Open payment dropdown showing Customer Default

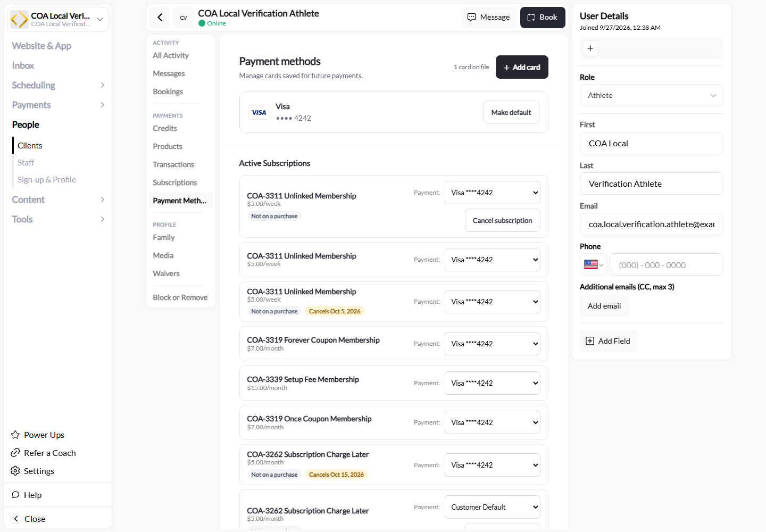coord(493,507)
